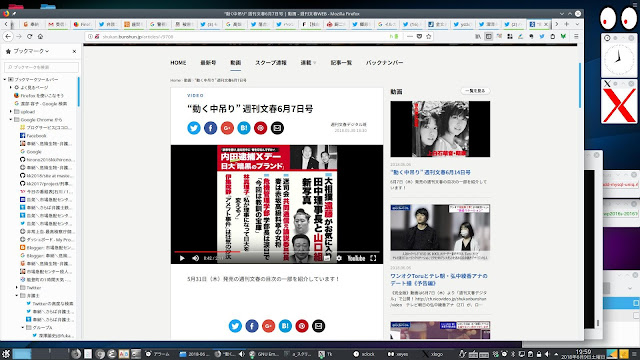The image size is (640, 360).
Task: Enter fullscreen on the video player
Action: [x=373, y=258]
